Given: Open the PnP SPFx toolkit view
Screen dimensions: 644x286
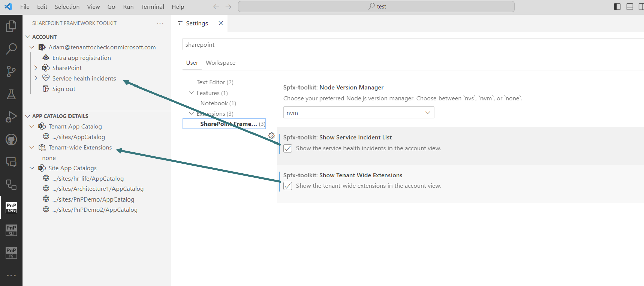Looking at the screenshot, I should pyautogui.click(x=11, y=208).
